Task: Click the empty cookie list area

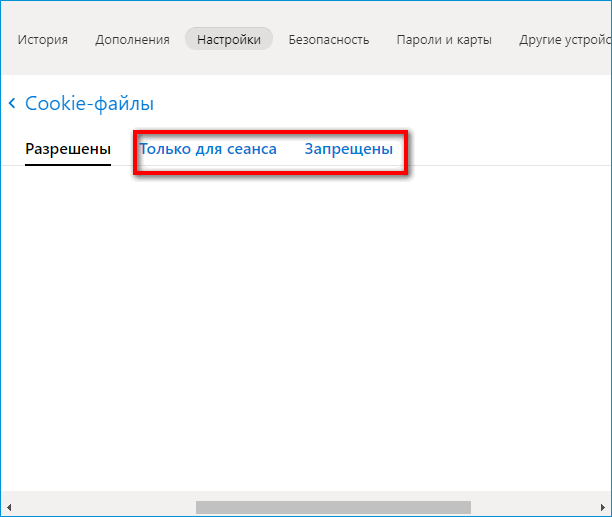Action: click(306, 330)
